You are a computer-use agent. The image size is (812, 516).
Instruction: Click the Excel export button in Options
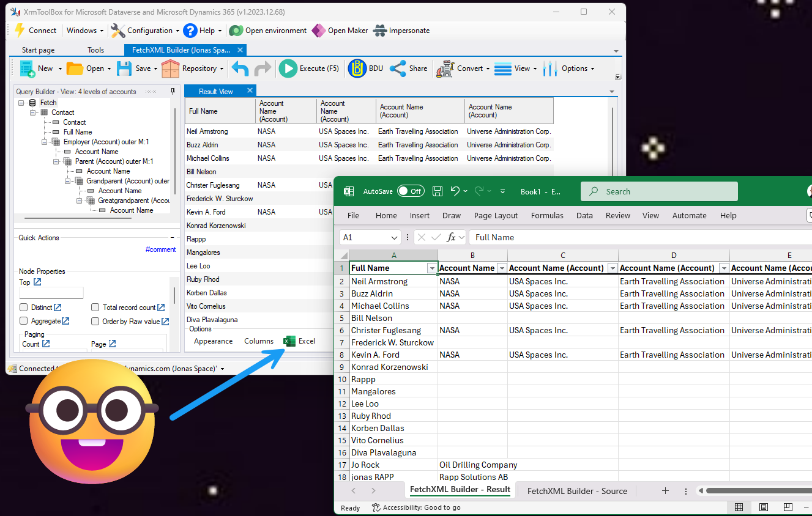coord(300,341)
